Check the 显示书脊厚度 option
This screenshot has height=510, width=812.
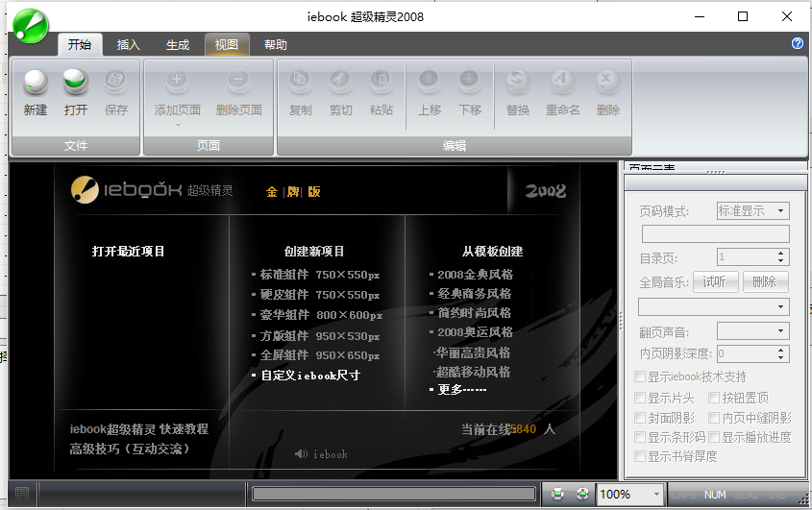click(x=640, y=456)
